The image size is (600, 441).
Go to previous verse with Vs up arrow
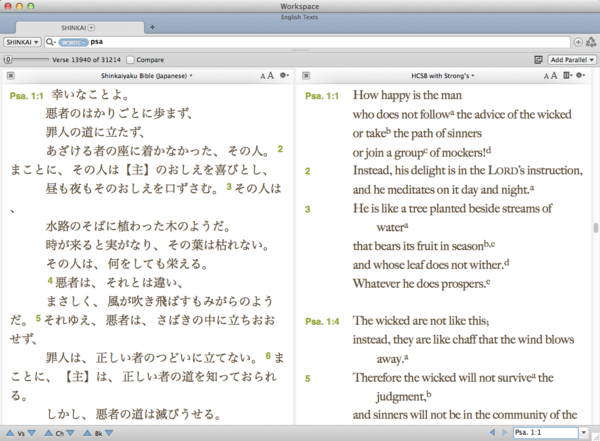click(10, 433)
